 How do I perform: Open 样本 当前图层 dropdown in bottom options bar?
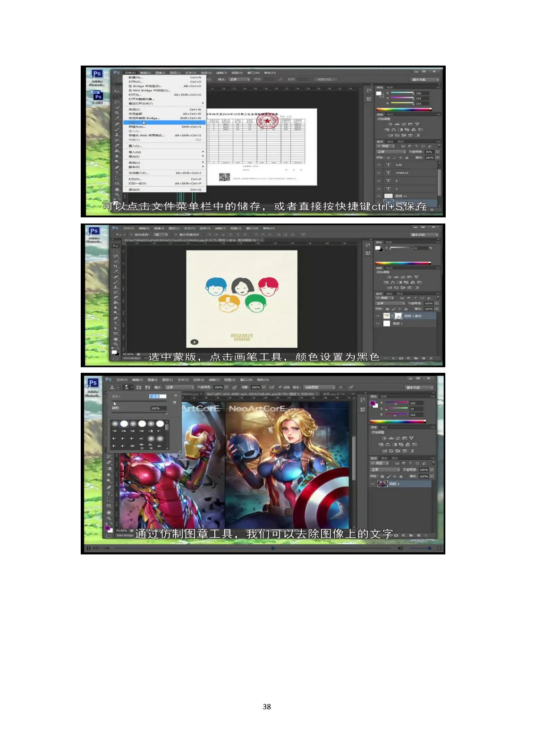pos(319,387)
